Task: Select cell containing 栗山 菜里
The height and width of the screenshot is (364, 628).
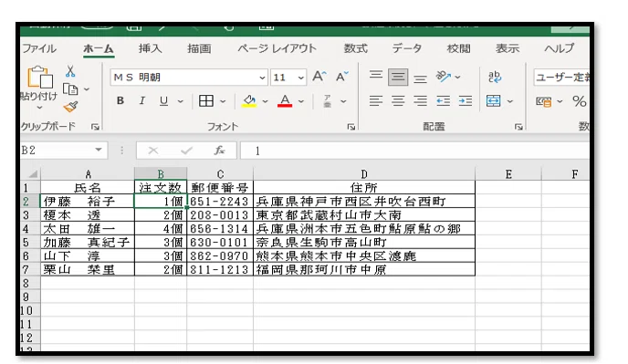Action: pos(88,269)
